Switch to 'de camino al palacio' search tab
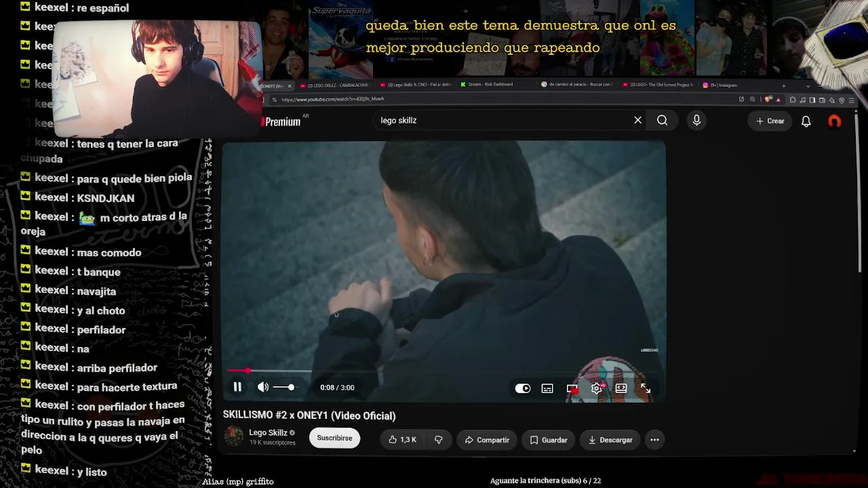The width and height of the screenshot is (868, 488). (576, 85)
